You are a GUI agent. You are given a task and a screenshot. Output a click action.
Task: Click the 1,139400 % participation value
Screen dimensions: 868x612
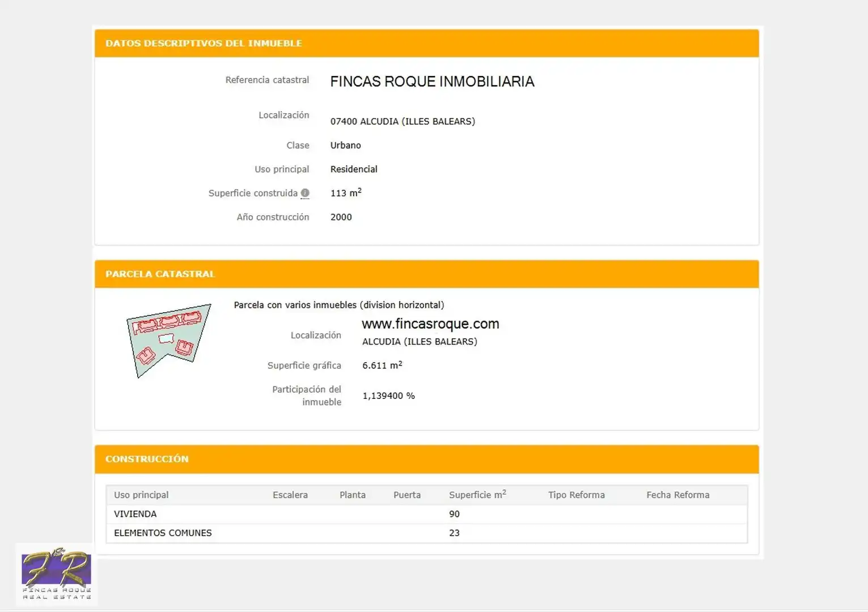point(389,396)
